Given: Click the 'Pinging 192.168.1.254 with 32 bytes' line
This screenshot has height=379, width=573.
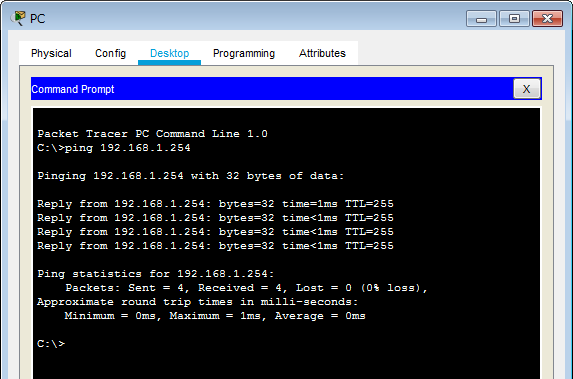Looking at the screenshot, I should click(190, 176).
